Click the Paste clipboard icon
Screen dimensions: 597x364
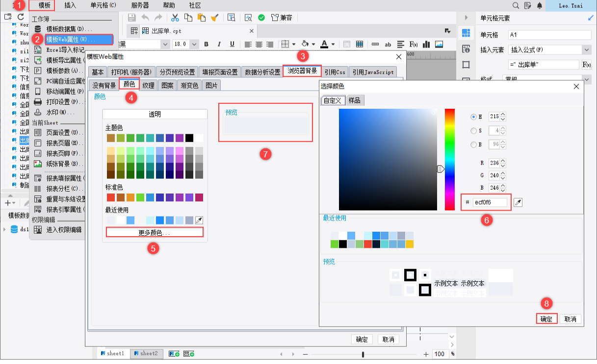click(201, 18)
